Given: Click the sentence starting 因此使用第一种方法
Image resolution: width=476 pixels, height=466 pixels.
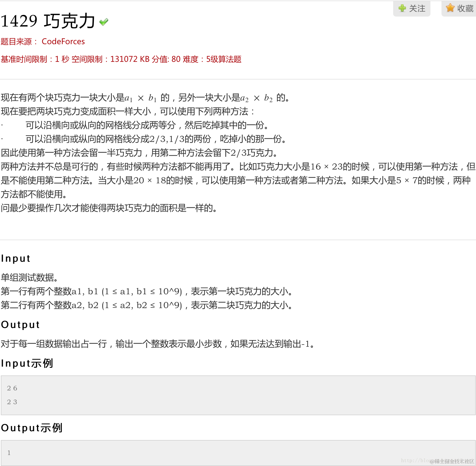Looking at the screenshot, I should coord(139,153).
